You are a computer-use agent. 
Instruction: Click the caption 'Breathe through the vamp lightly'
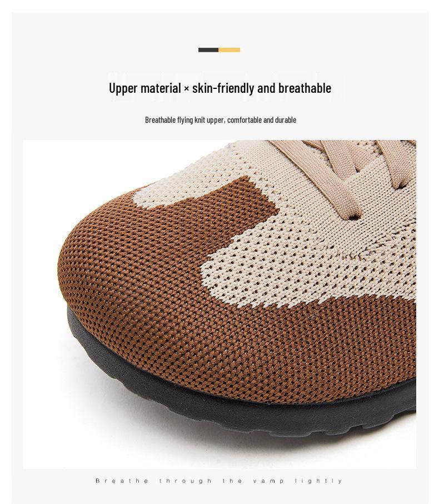click(x=219, y=481)
